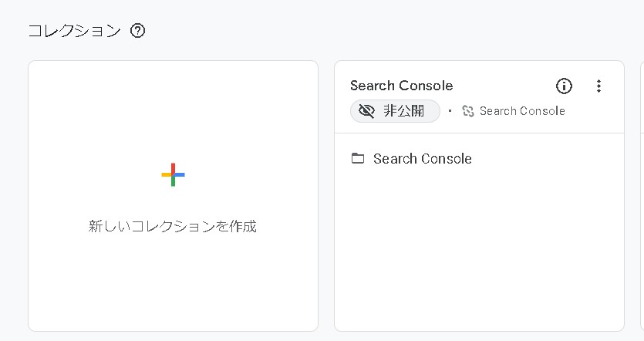
Task: Click blank bottom area of new collection card
Action: (x=173, y=293)
